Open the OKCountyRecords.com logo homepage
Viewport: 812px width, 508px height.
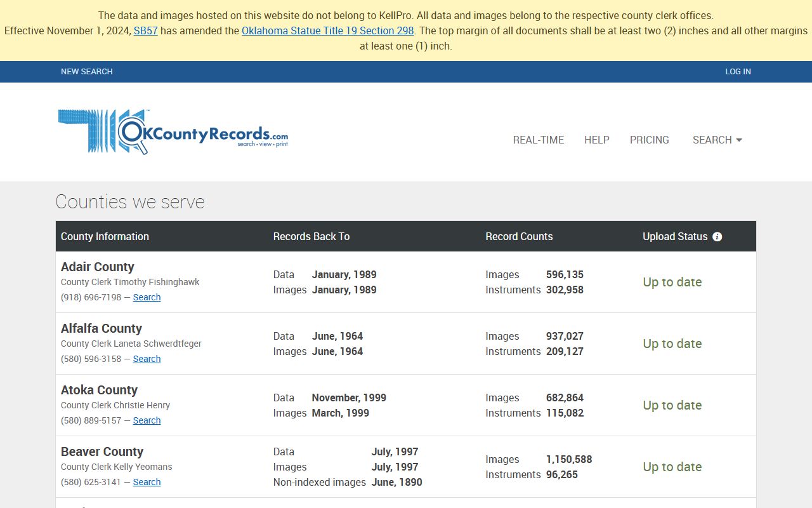click(x=173, y=131)
